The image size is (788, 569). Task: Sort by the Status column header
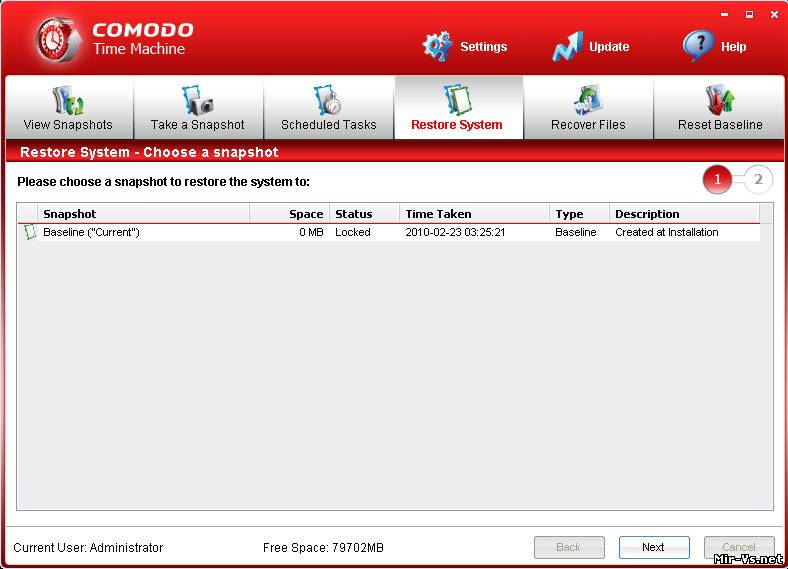click(x=364, y=214)
